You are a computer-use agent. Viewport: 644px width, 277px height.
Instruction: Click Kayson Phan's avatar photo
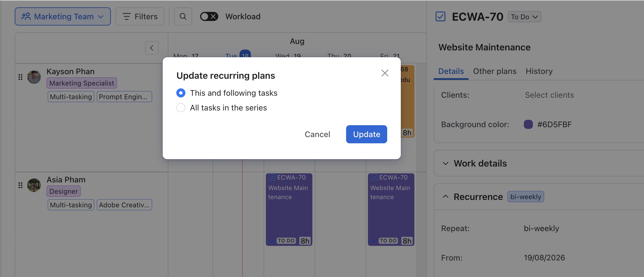tap(34, 77)
